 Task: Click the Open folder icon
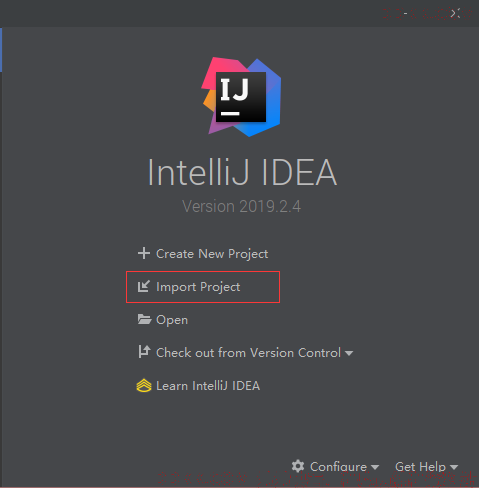click(144, 319)
